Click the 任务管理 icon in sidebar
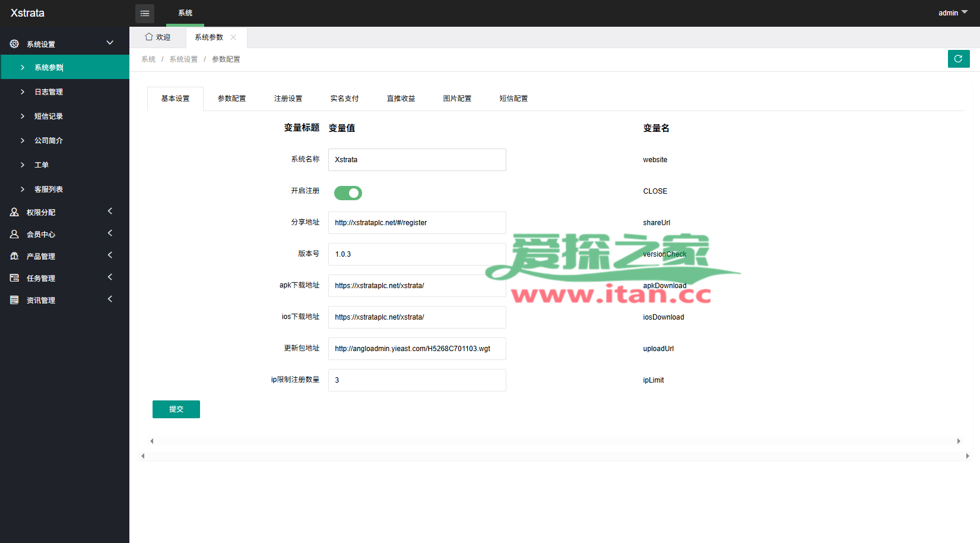 tap(14, 278)
